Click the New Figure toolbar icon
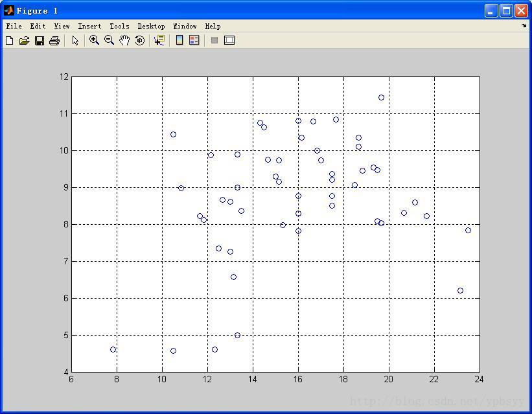This screenshot has width=532, height=414. [10, 41]
